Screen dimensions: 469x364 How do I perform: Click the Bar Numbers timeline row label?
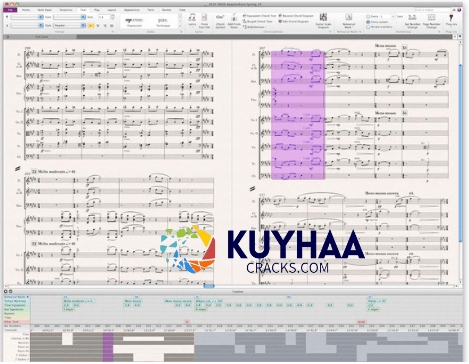(x=16, y=326)
